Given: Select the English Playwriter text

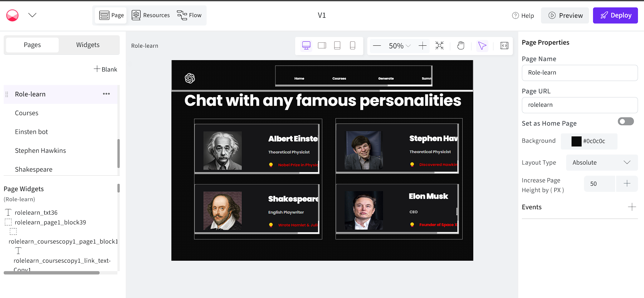Looking at the screenshot, I should tap(286, 212).
